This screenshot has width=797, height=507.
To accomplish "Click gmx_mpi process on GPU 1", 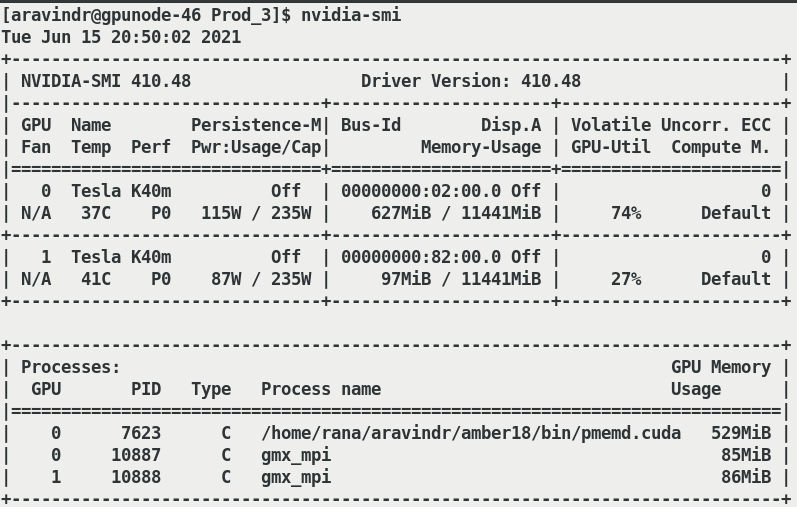I will (x=295, y=477).
